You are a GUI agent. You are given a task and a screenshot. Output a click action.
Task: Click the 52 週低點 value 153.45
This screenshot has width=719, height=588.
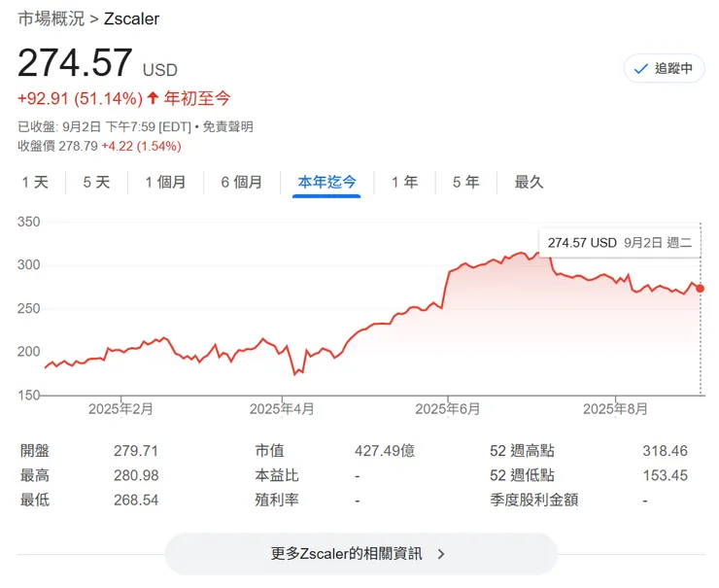pos(665,475)
